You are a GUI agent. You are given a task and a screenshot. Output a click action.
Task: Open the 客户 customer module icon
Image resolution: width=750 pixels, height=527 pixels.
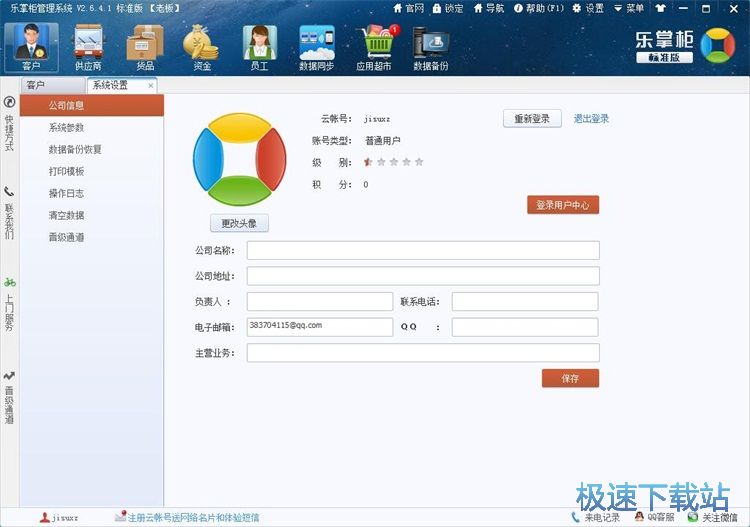(32, 47)
